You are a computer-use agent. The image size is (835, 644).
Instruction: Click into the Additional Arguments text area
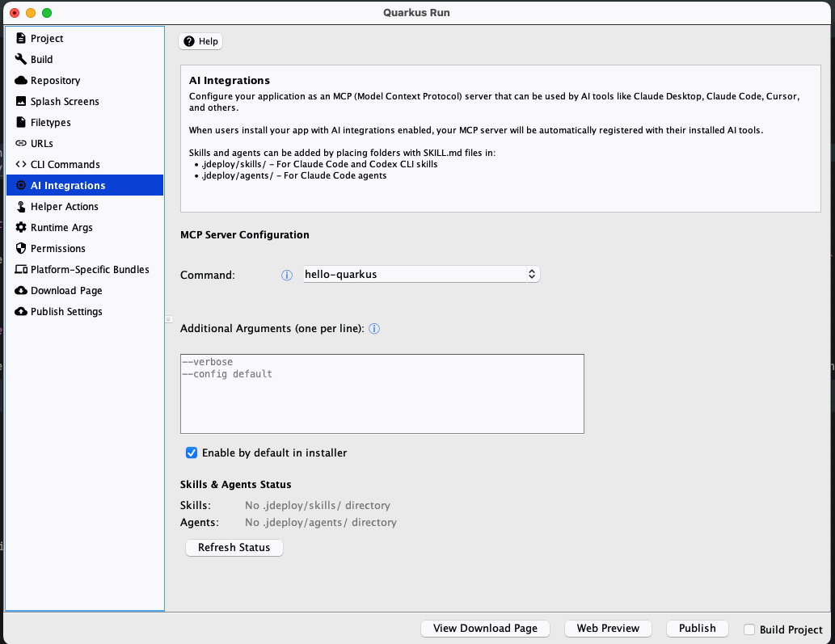(x=382, y=394)
